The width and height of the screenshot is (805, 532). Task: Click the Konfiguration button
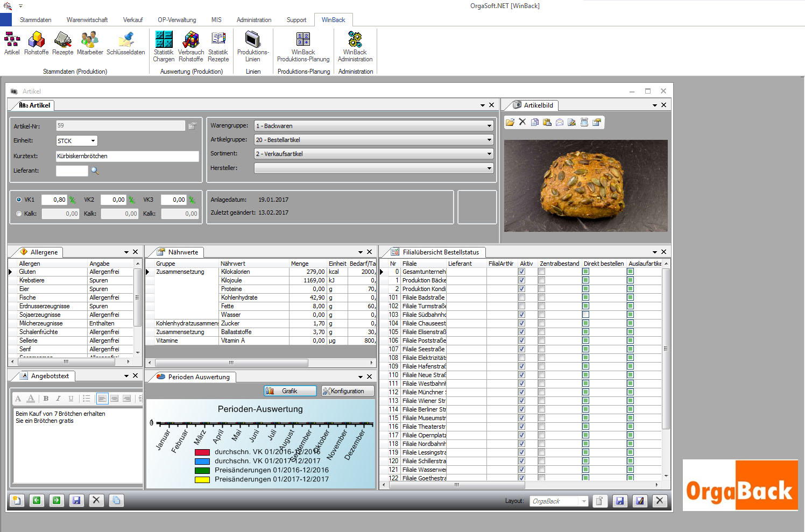click(348, 391)
